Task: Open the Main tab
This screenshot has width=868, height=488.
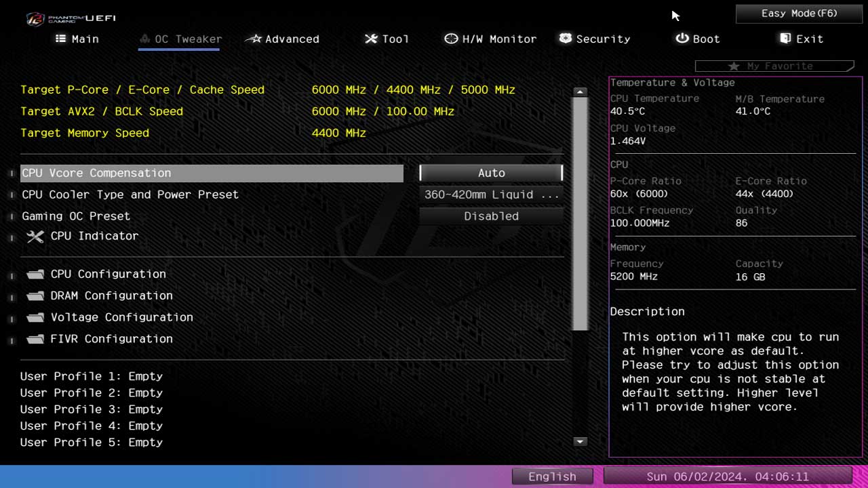Action: point(77,39)
